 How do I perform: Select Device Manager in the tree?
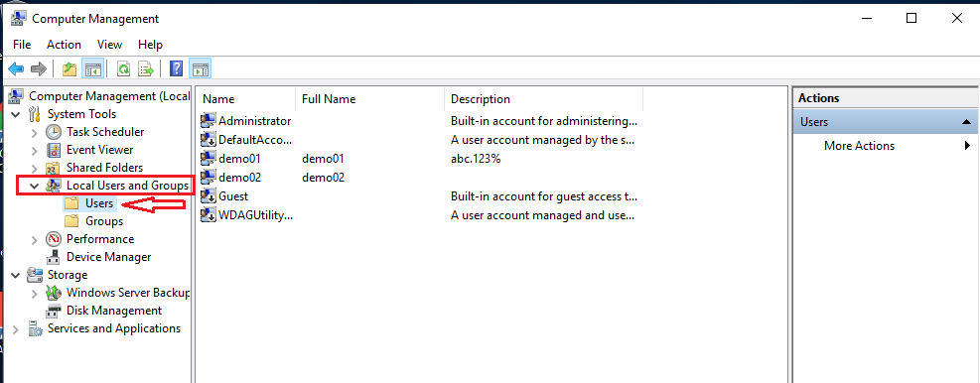tap(108, 257)
